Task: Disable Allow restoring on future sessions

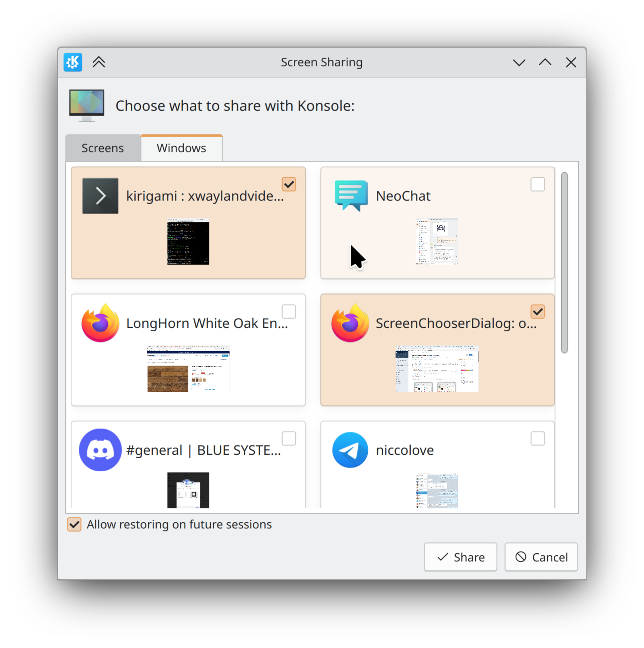Action: tap(74, 524)
